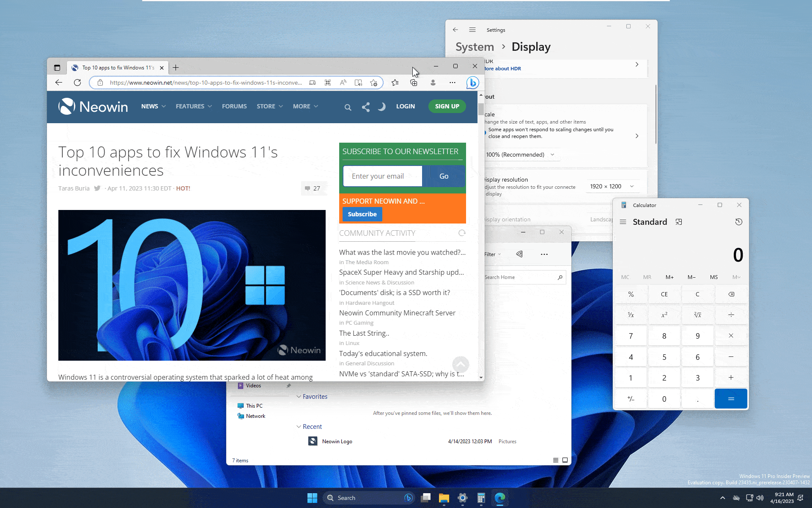Viewport: 812px width, 508px height.
Task: Click the HOT! tag on the article
Action: (x=183, y=188)
